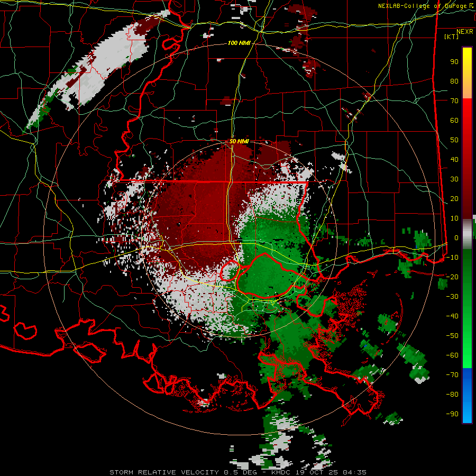Click the 90 value on the velocity scale
This screenshot has height=476, width=476.
click(454, 62)
